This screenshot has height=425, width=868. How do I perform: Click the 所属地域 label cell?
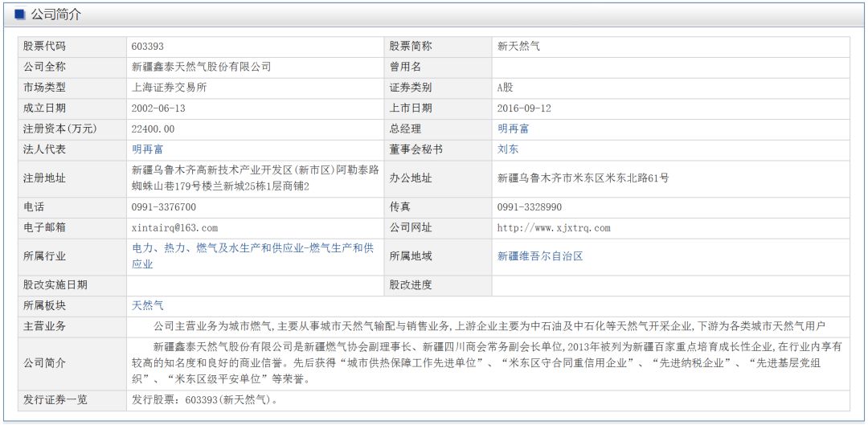click(438, 256)
